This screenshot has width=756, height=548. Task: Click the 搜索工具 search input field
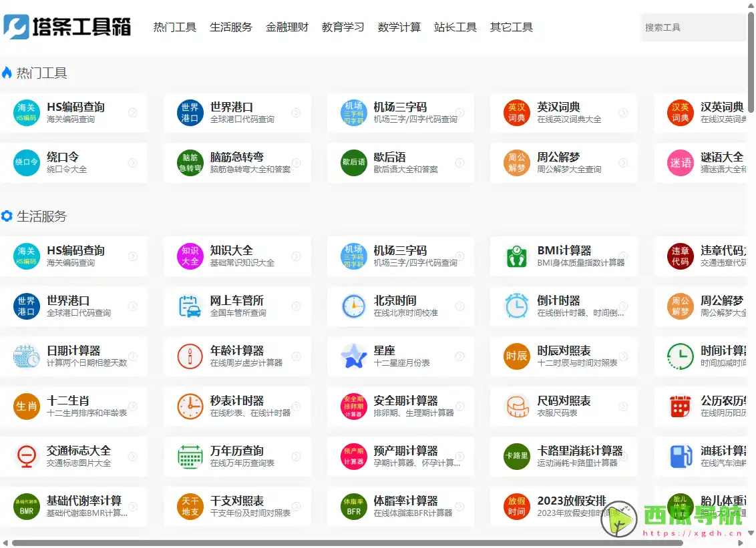(x=695, y=27)
